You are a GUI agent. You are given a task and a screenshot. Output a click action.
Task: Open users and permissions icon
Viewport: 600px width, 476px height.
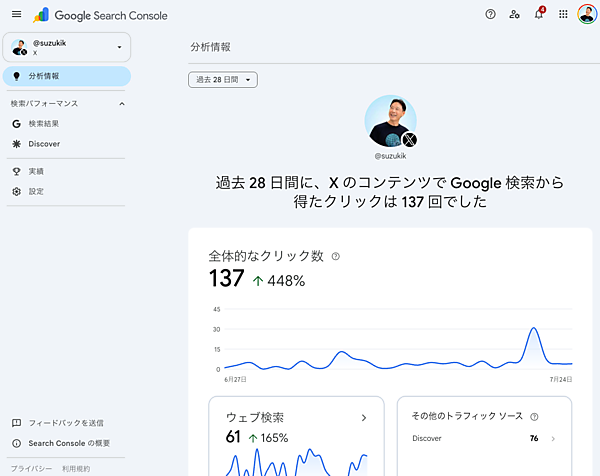tap(514, 15)
